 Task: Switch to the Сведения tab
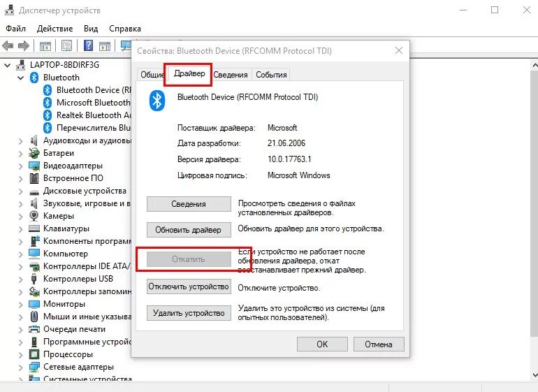pyautogui.click(x=231, y=75)
